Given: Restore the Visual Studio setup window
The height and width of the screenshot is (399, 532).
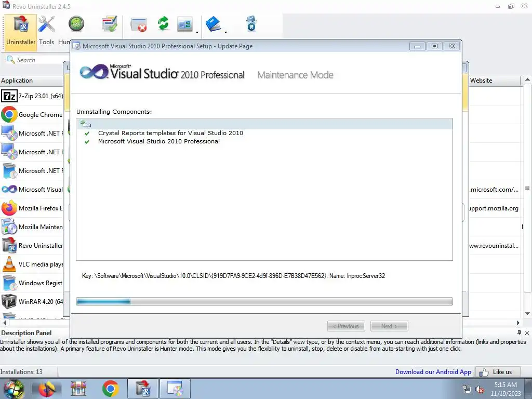Looking at the screenshot, I should coord(435,46).
